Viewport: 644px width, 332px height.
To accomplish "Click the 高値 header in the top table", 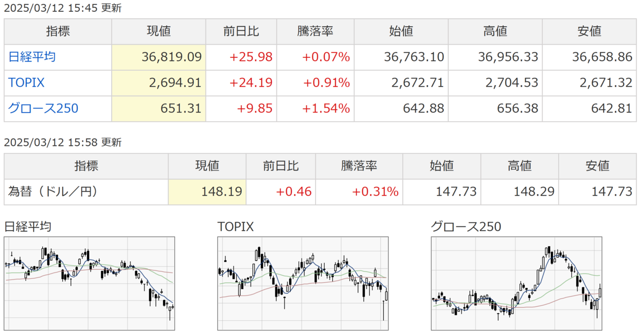I will tap(495, 32).
